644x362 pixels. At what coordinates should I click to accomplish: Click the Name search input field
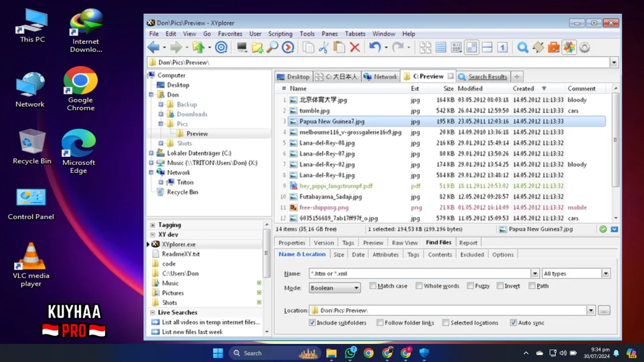420,274
